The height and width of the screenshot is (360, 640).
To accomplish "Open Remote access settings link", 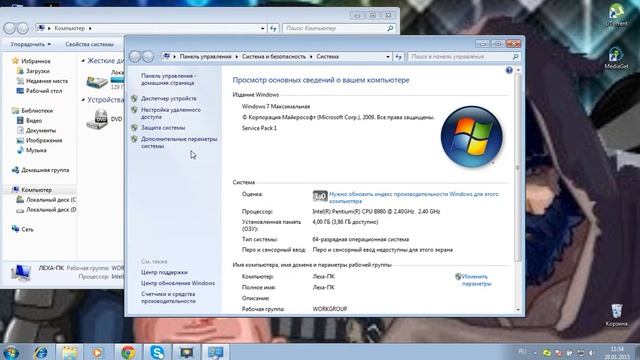I will coord(171,113).
